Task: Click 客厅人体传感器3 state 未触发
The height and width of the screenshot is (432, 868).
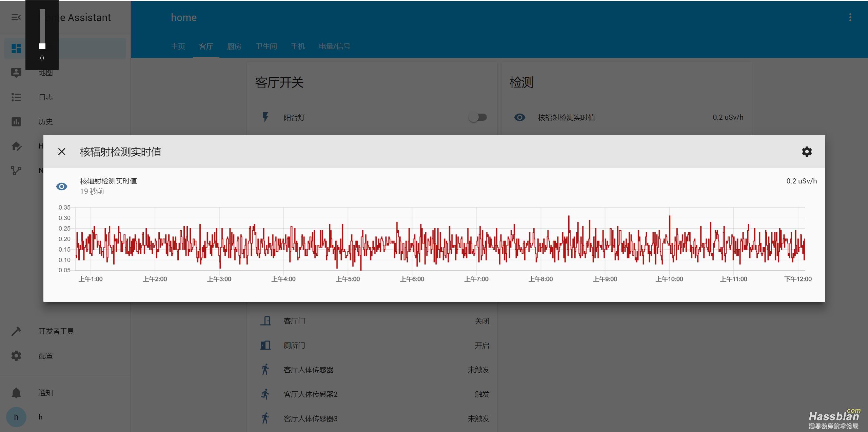Action: (x=478, y=419)
